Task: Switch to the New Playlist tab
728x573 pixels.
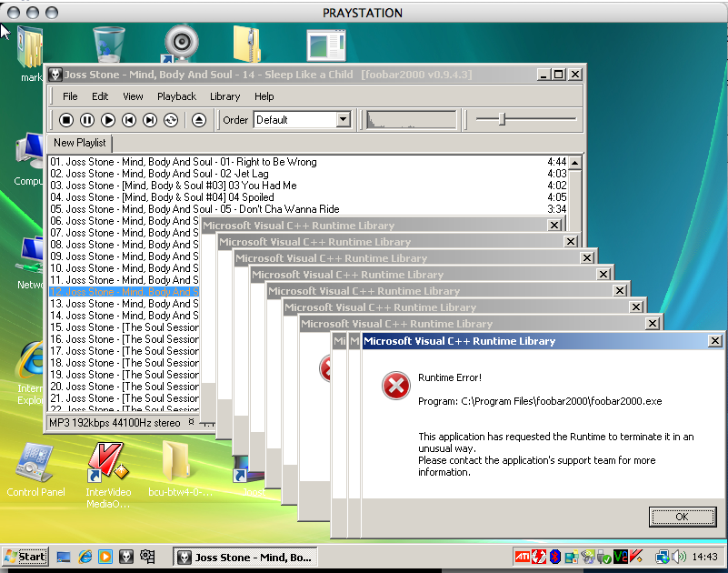Action: click(x=79, y=143)
